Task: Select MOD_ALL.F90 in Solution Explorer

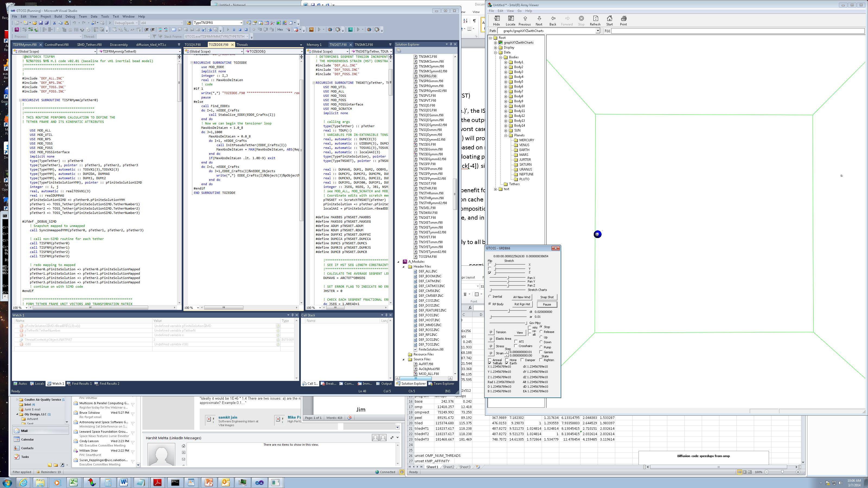Action: pyautogui.click(x=428, y=374)
